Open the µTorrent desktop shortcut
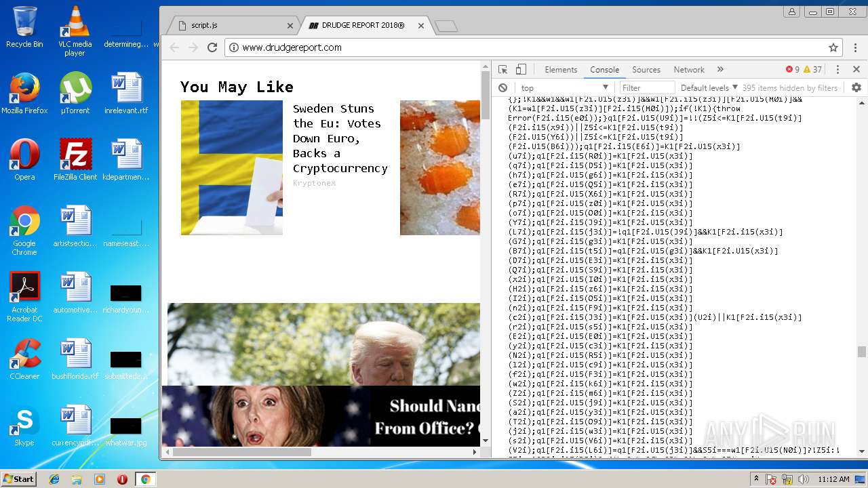 pyautogui.click(x=75, y=94)
